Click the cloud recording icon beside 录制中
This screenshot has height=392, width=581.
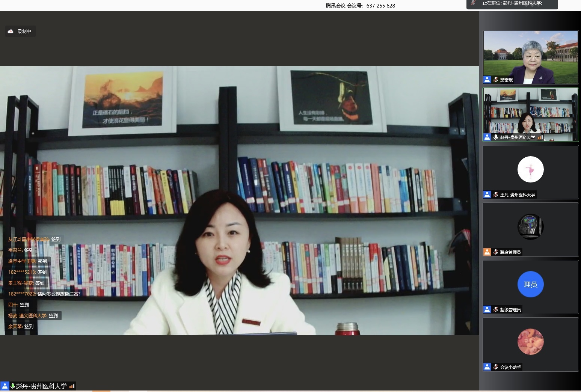click(11, 32)
